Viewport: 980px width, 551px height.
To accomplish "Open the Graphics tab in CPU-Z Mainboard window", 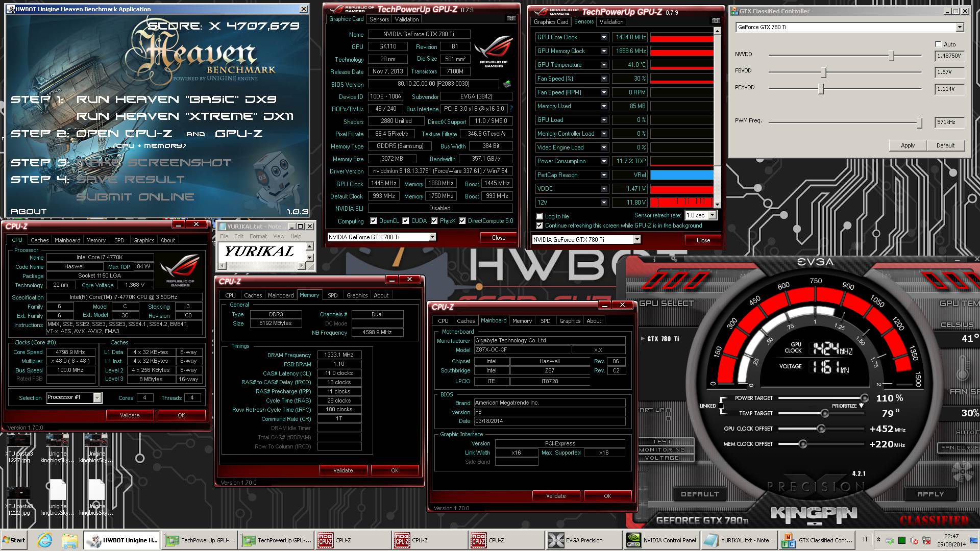I will [x=570, y=321].
